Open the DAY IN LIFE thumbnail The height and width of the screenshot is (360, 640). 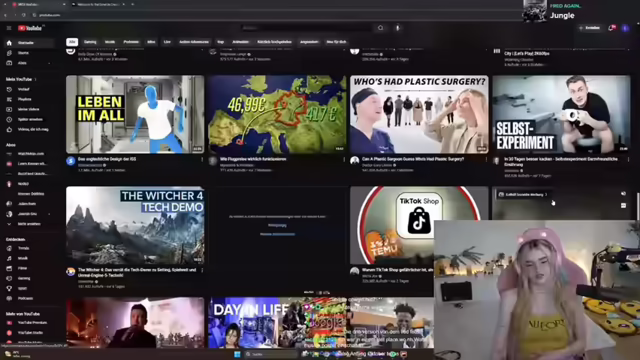pos(277,322)
